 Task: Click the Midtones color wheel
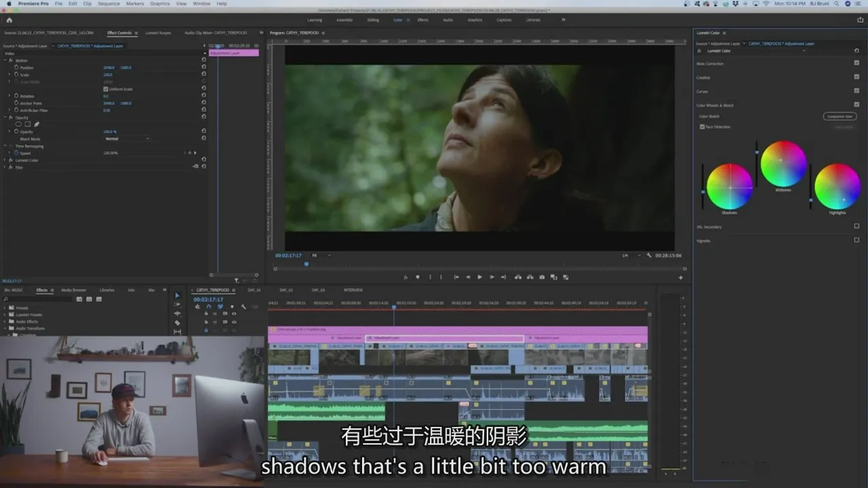click(783, 163)
